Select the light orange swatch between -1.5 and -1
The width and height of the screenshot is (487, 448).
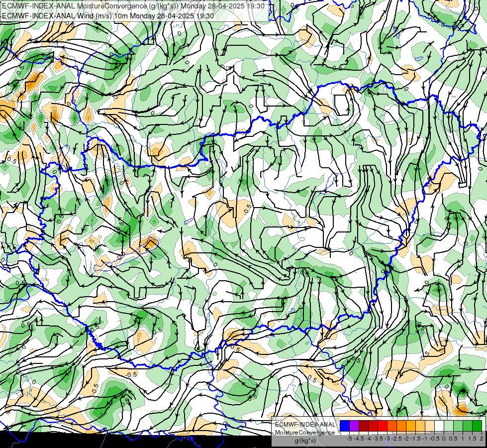[420, 426]
